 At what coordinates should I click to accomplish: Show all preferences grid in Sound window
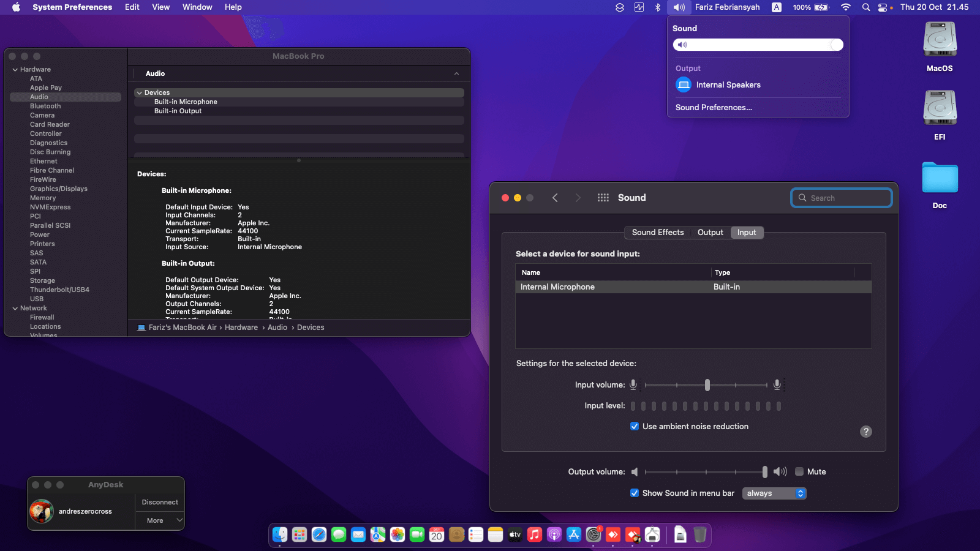603,198
